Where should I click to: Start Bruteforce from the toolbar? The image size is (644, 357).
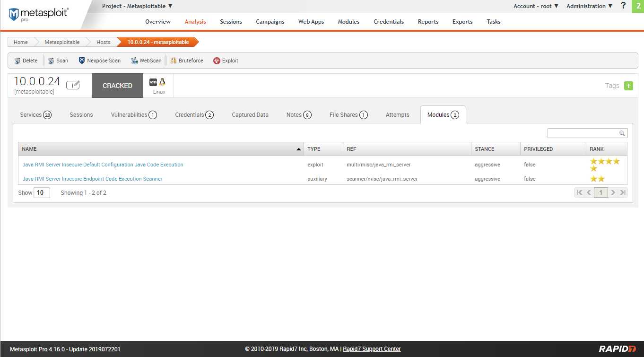[x=187, y=61]
